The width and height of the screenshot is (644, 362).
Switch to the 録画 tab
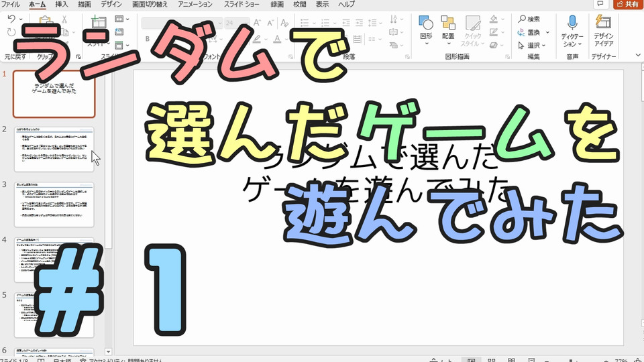coord(277,4)
